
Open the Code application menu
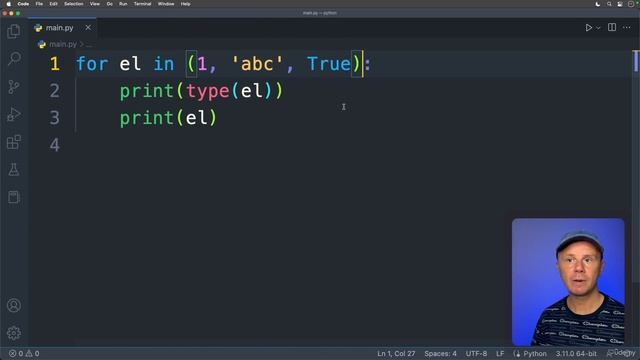coord(23,4)
